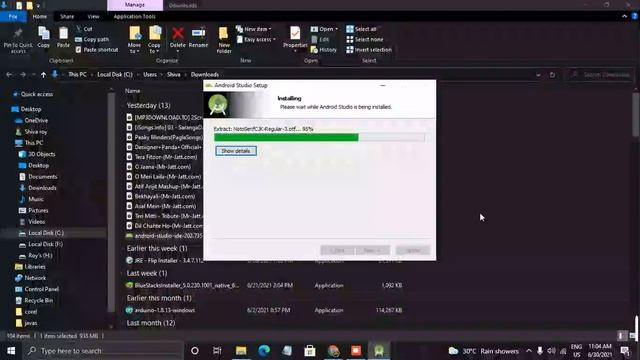Click Pin to Quick access icon
This screenshot has width=640, height=360.
(18, 40)
